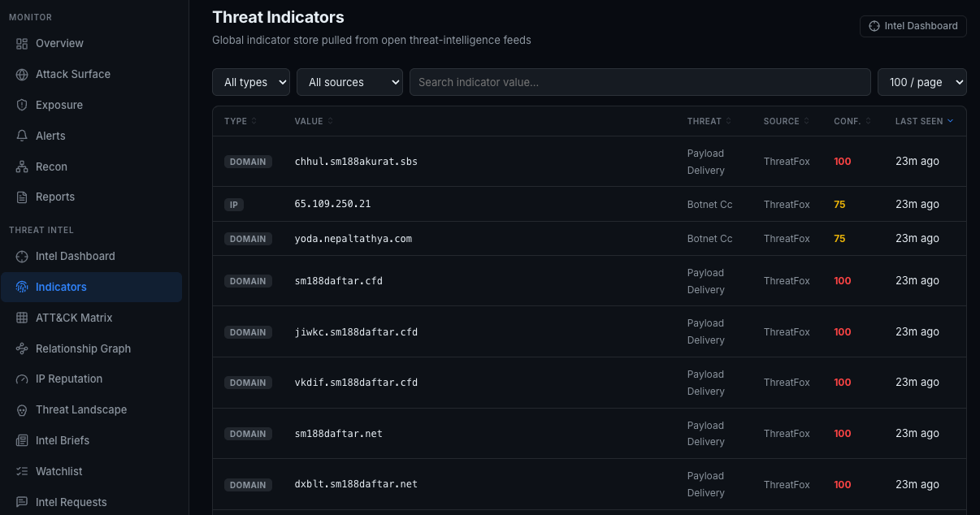Image resolution: width=980 pixels, height=515 pixels.
Task: Click the jiwkc.sm188daftar.cfd value
Action: [356, 332]
